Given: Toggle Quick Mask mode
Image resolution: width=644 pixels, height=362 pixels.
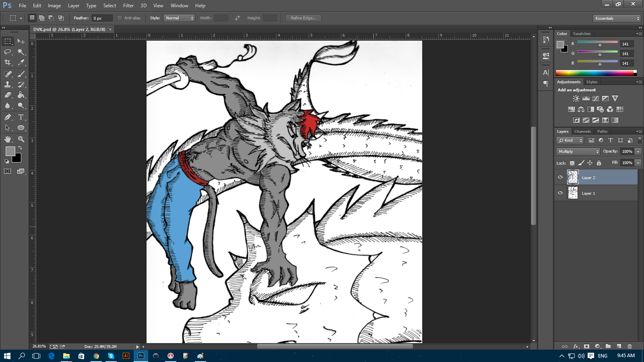Looking at the screenshot, I should 8,171.
